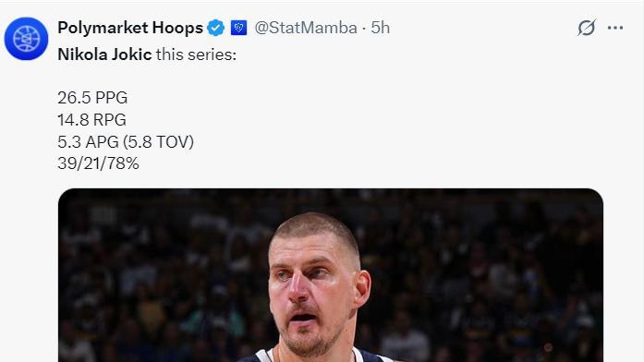Click the 5.3 APG stat text
Screen dimensions: 644x362
point(88,142)
